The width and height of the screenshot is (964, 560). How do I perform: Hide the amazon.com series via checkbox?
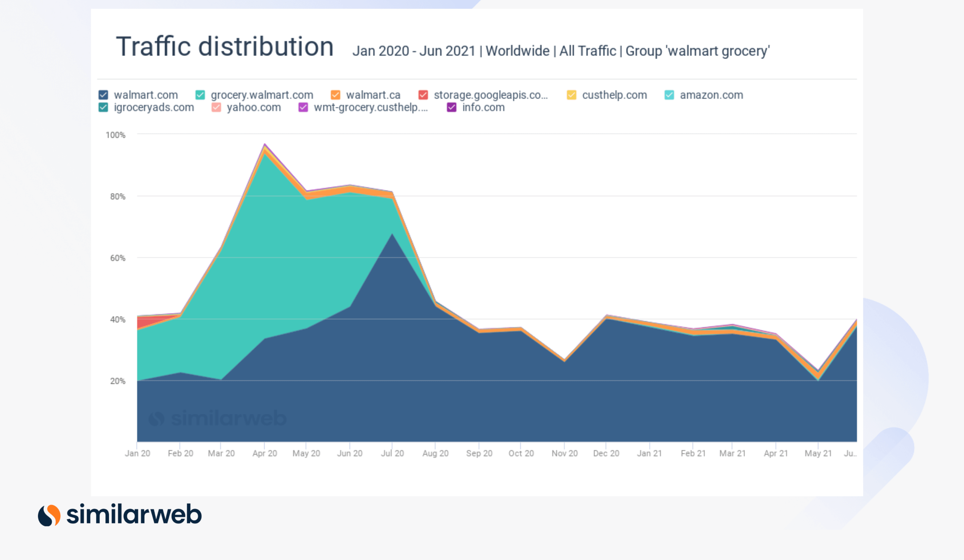click(x=669, y=95)
